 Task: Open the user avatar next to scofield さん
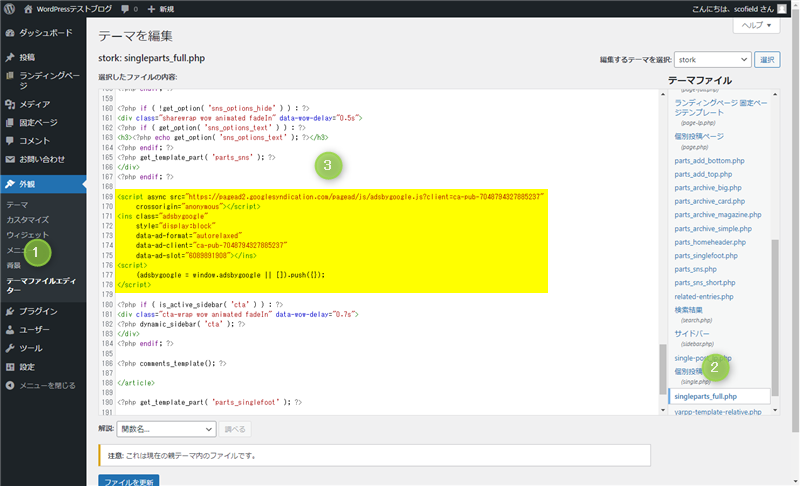pos(782,9)
